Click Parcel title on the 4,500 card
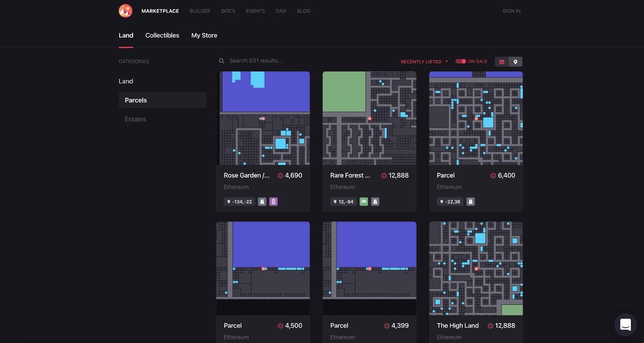The width and height of the screenshot is (644, 343). (233, 326)
